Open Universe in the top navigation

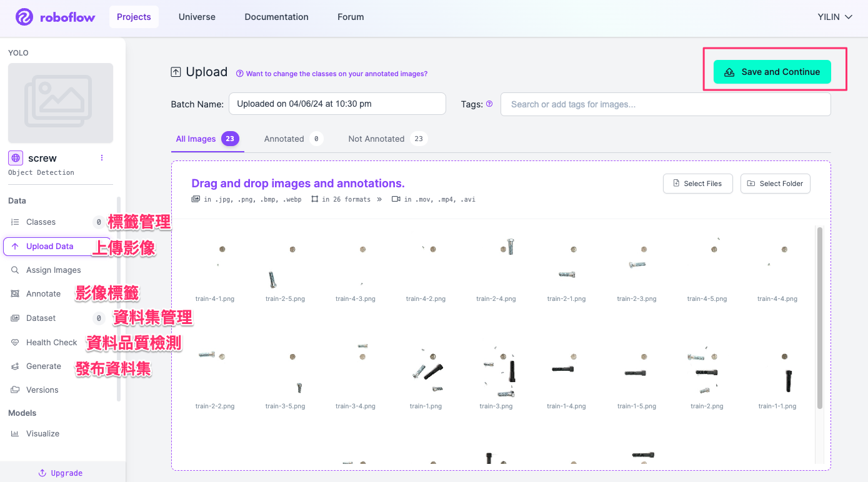tap(197, 17)
